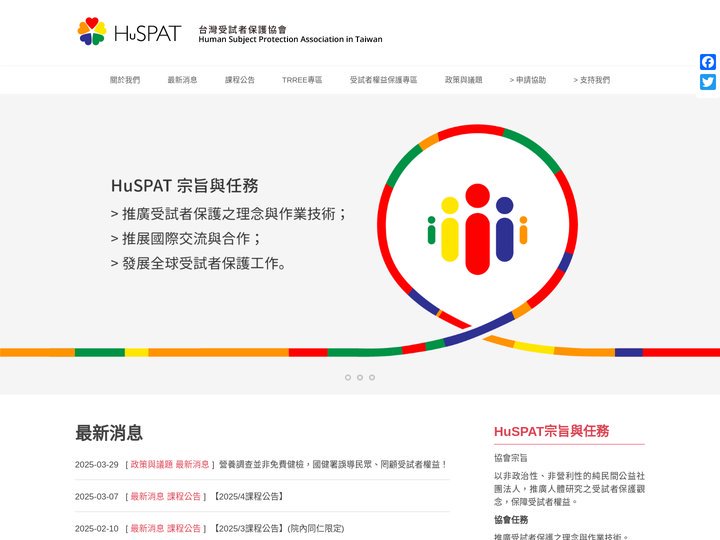Click the 協會任務 sidebar label
This screenshot has width=720, height=540.
click(511, 519)
